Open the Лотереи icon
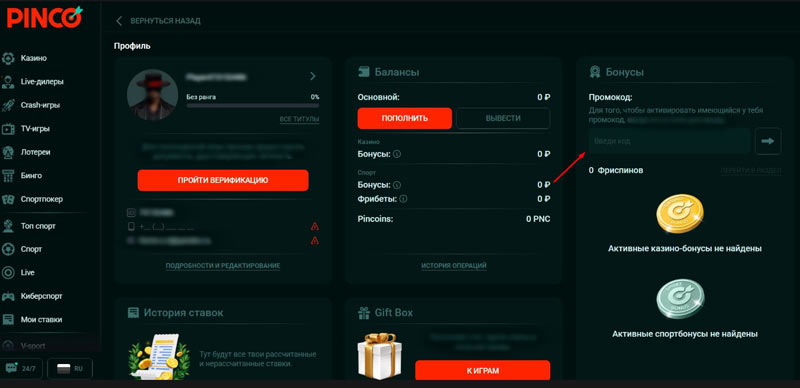Viewport: 800px width, 388px height. click(x=8, y=152)
